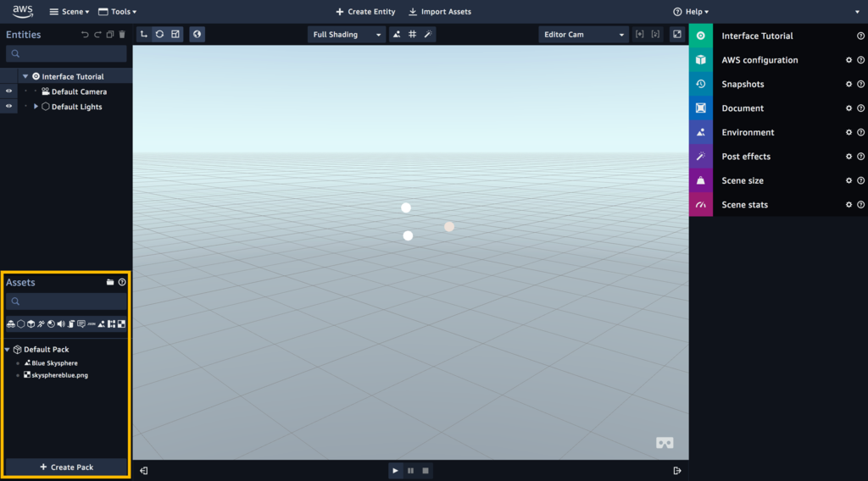Open Scene size gear settings
868x481 pixels.
(849, 180)
